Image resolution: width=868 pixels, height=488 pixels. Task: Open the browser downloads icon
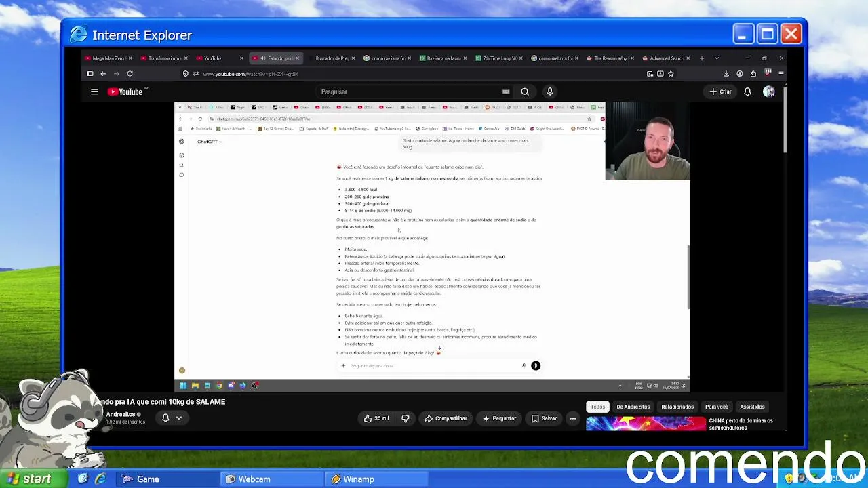pyautogui.click(x=726, y=73)
